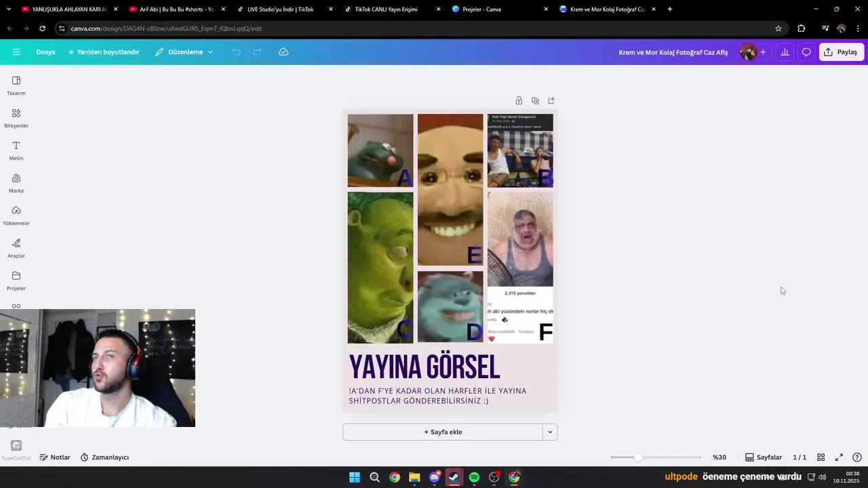Open the Canva hamburger menu
Screen dimensions: 868x488
pyautogui.click(x=16, y=52)
